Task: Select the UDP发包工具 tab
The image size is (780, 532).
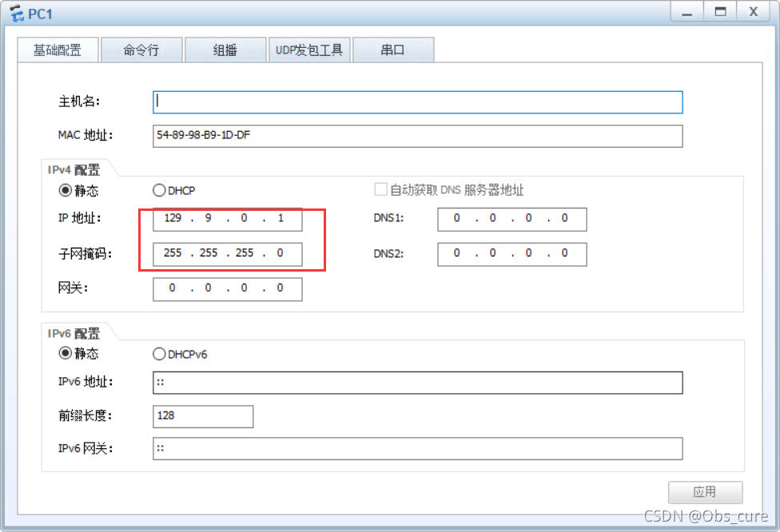Action: click(309, 50)
